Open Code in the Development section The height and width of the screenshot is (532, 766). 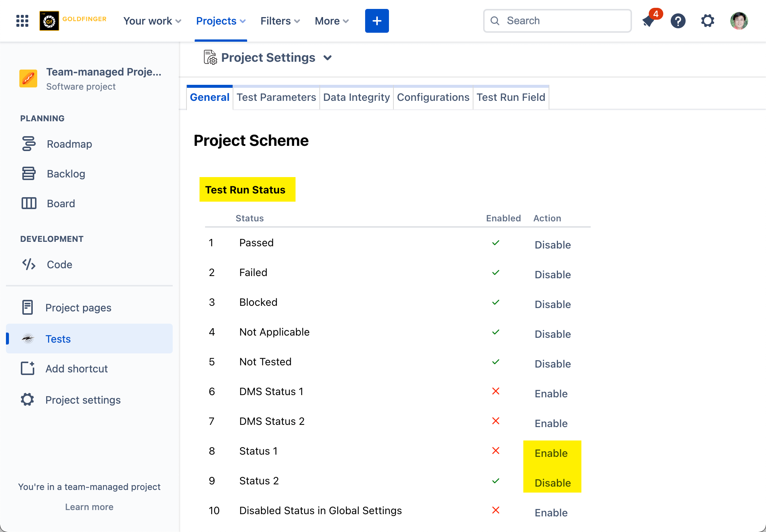[59, 265]
